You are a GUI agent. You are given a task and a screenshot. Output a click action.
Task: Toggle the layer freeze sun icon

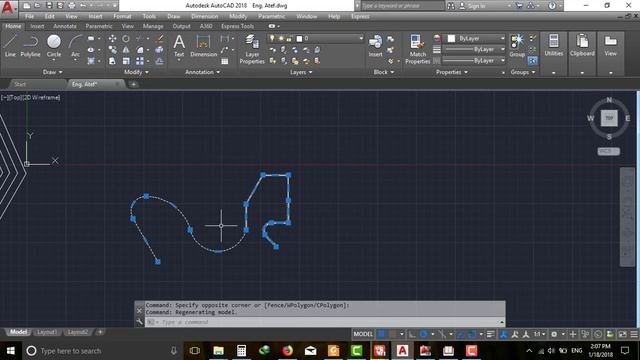[281, 38]
